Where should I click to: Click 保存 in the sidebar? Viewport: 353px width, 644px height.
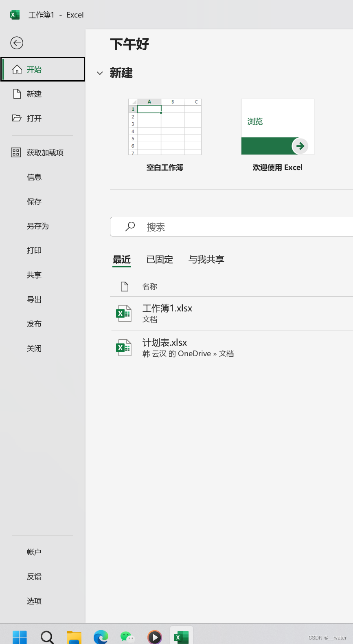pyautogui.click(x=43, y=201)
